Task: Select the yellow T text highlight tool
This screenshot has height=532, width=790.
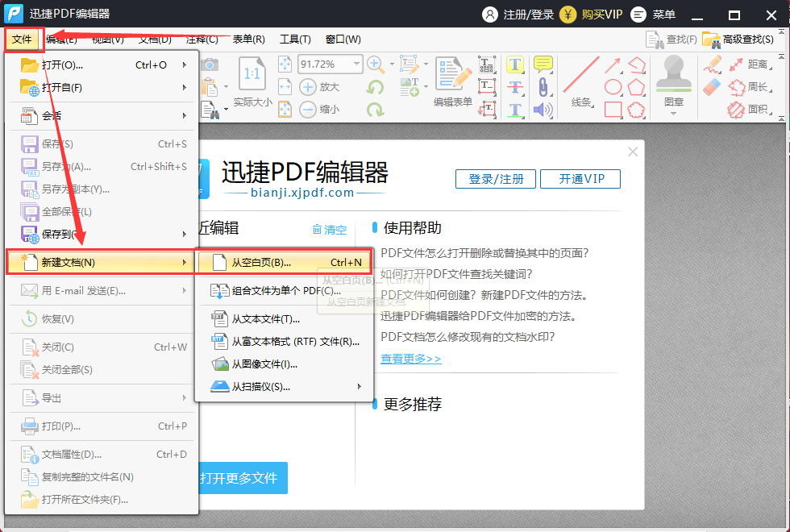Action: click(x=515, y=64)
